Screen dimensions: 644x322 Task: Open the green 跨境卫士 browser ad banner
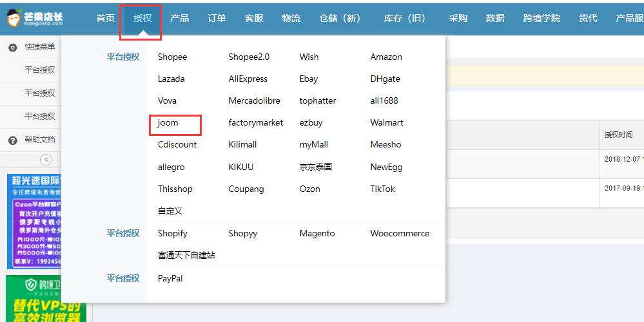[46, 299]
